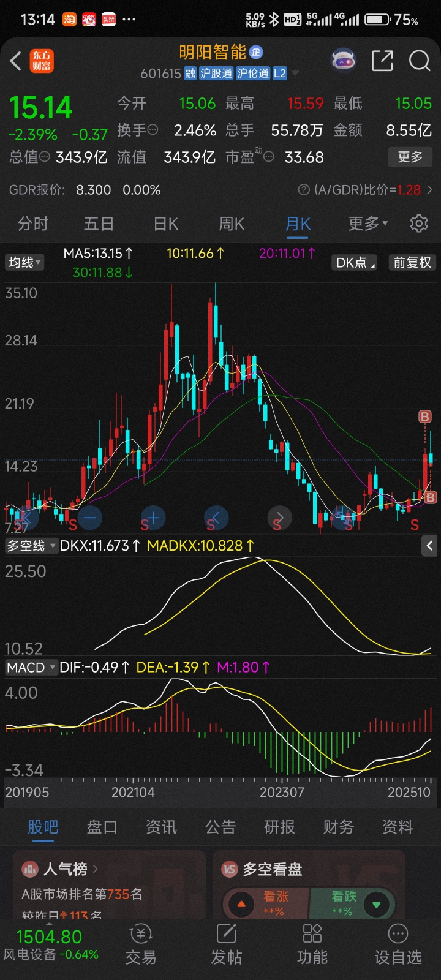Expand the side panel arrow
The image size is (441, 980).
pos(430,546)
